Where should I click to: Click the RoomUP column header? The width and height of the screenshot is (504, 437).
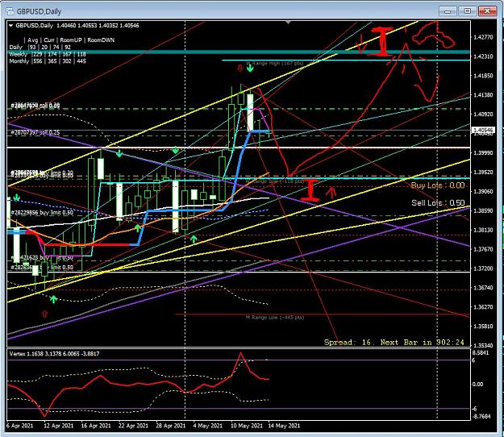pos(71,40)
